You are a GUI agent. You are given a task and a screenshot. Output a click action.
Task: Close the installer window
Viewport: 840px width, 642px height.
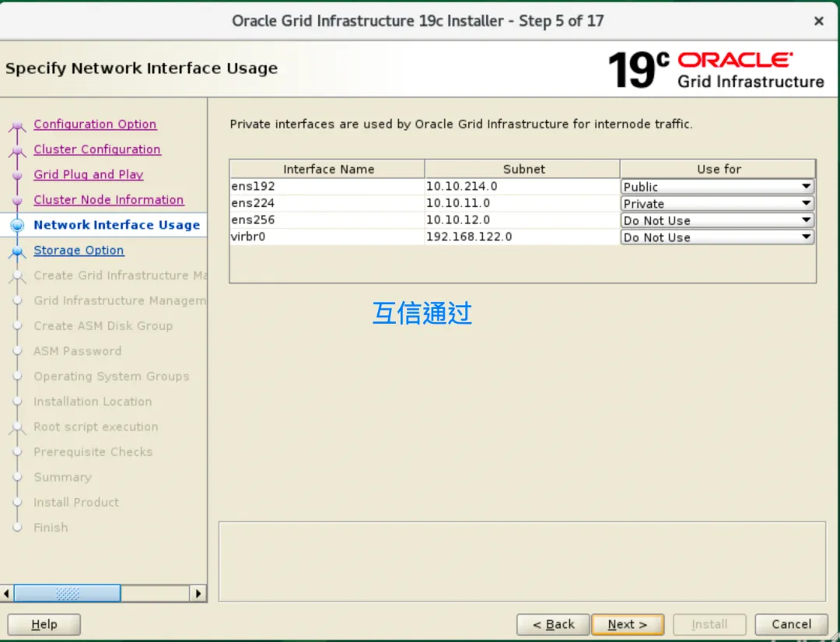click(x=818, y=21)
